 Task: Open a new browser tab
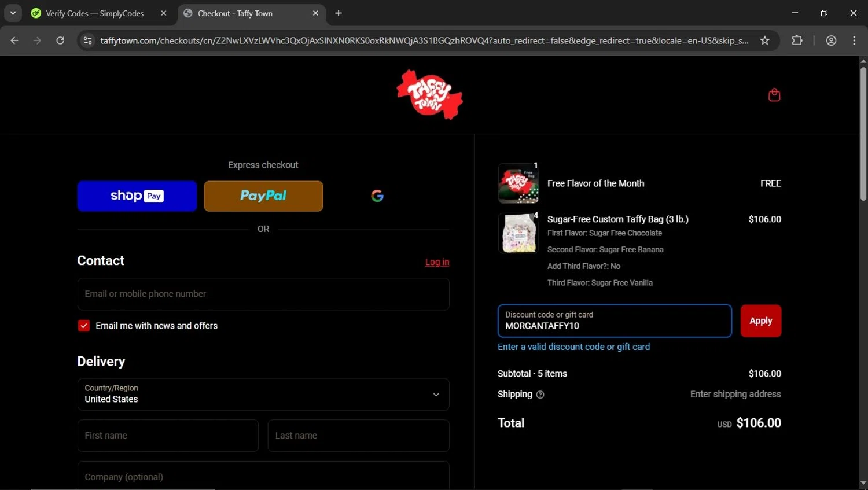(x=339, y=13)
